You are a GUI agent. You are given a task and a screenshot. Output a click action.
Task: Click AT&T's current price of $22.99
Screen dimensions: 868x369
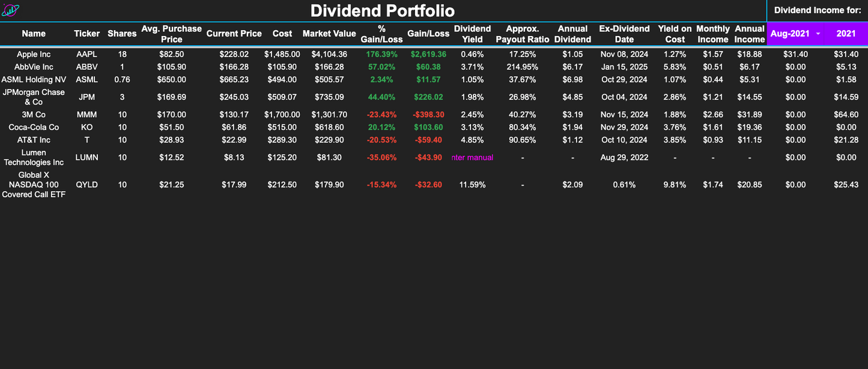234,139
